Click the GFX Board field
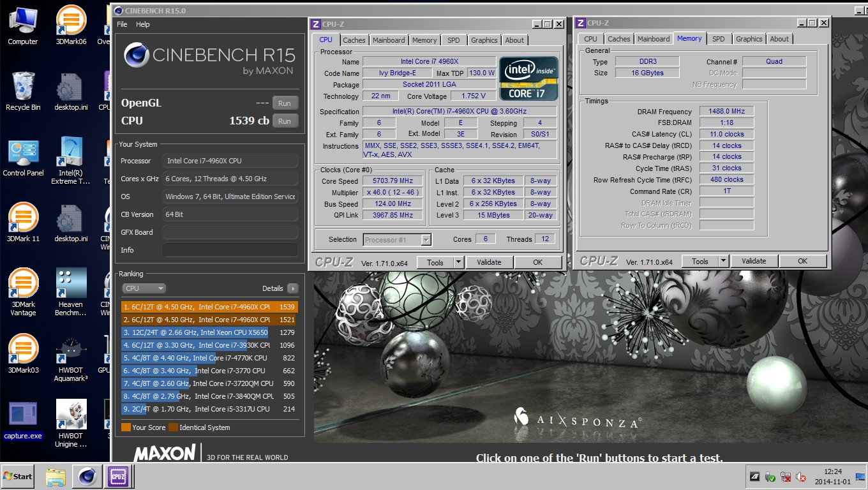The height and width of the screenshot is (490, 868). (x=230, y=232)
